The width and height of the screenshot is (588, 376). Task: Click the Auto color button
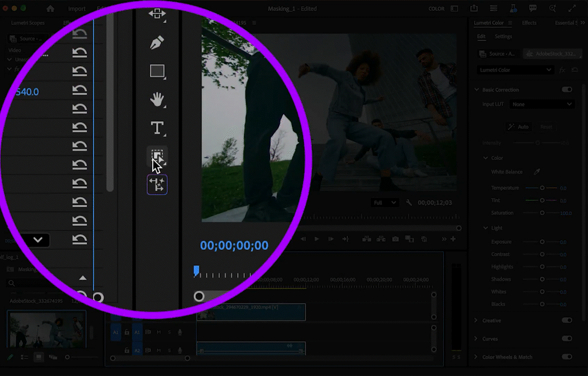tap(518, 126)
